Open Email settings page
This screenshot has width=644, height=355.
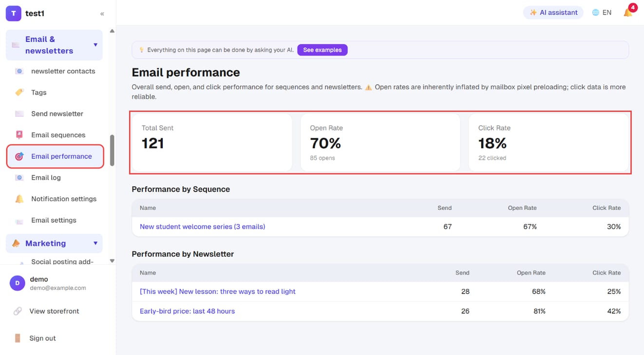point(54,220)
